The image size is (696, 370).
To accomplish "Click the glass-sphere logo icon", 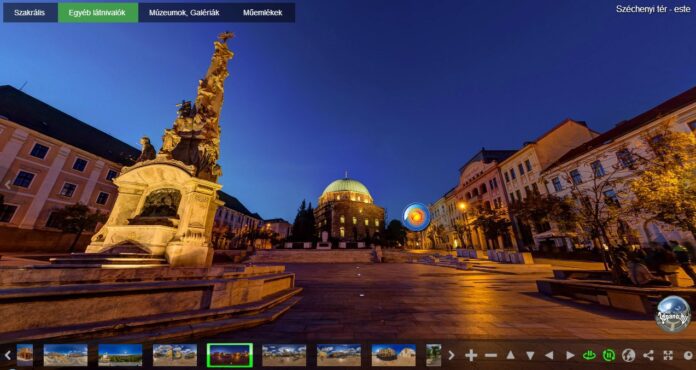I will [x=673, y=314].
